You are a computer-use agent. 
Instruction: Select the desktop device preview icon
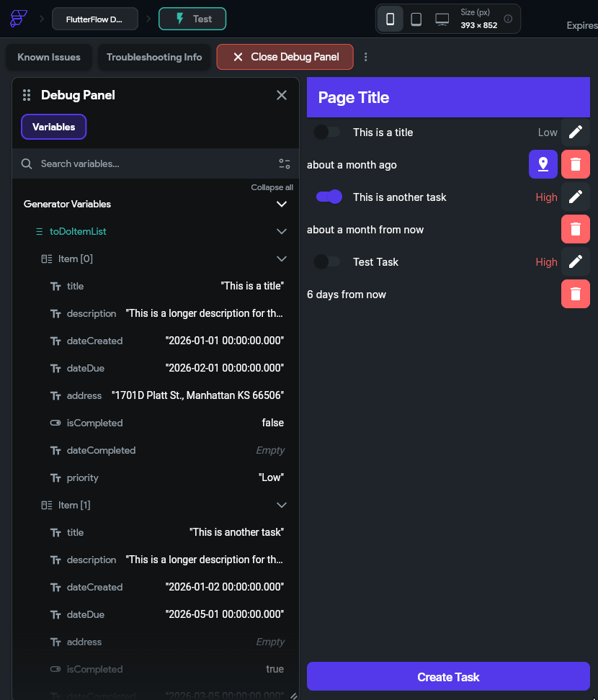(442, 19)
